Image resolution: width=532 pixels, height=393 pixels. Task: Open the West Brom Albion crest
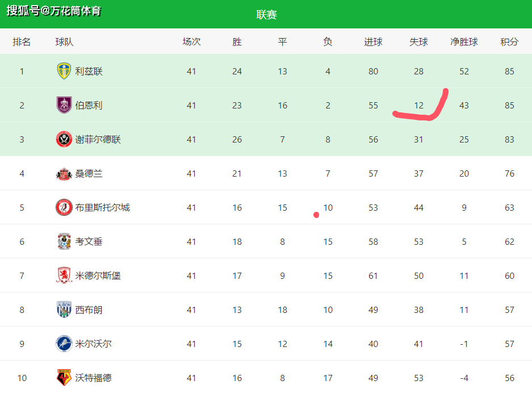(x=64, y=310)
